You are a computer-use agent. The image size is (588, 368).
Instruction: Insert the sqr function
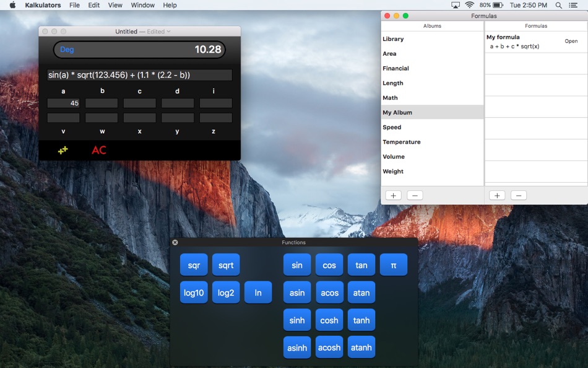click(x=194, y=265)
